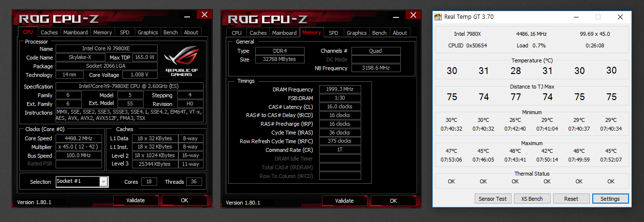Click the Real Temp GT title bar icon
The height and width of the screenshot is (222, 644).
(438, 17)
